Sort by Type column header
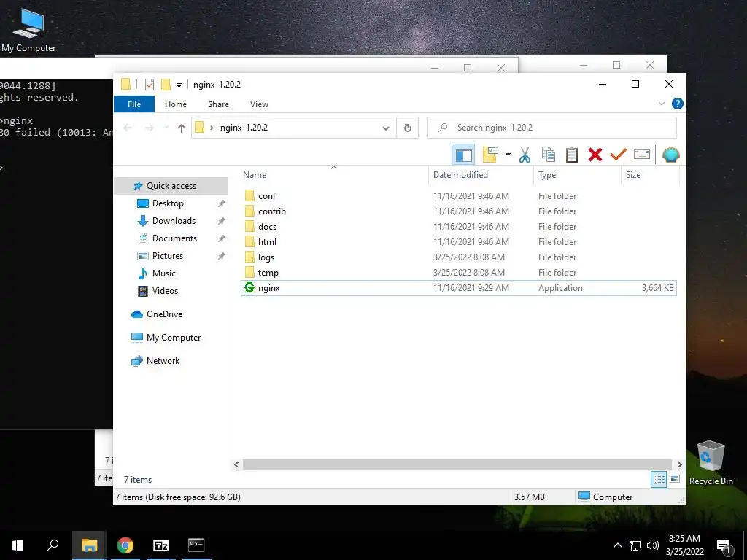Screen dimensions: 747x560 click(x=576, y=175)
